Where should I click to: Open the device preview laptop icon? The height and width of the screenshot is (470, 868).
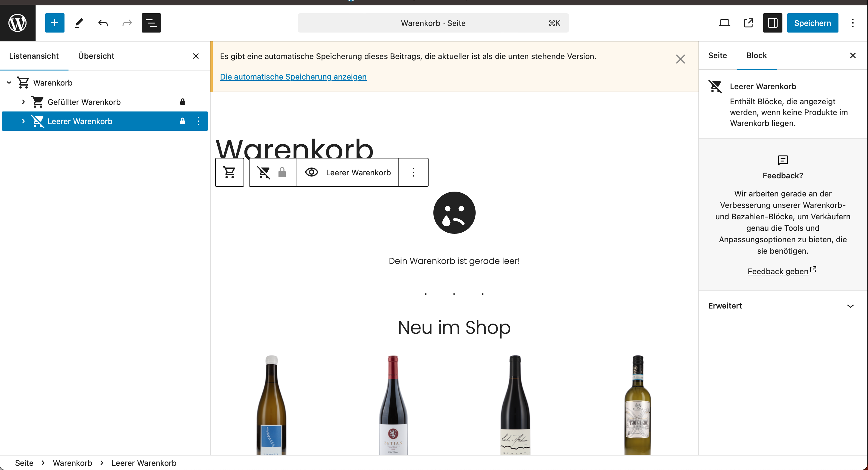724,23
